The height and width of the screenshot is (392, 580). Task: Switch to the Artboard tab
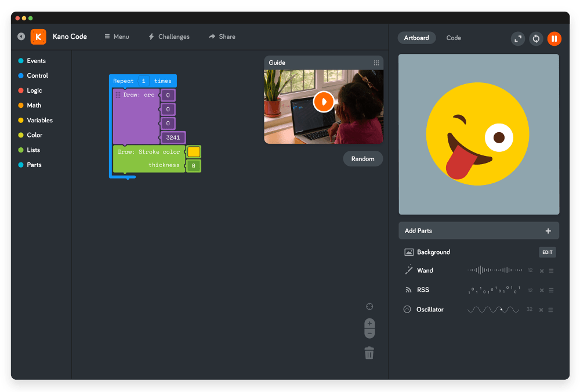(416, 38)
